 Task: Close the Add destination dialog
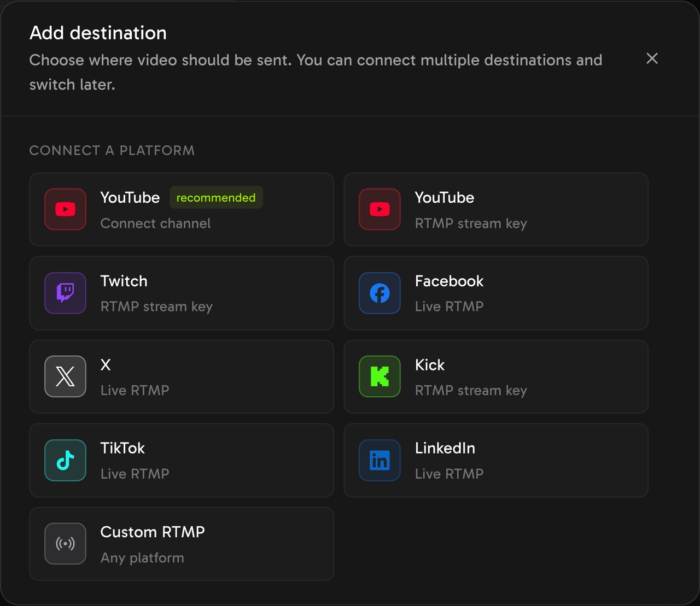[x=652, y=58]
